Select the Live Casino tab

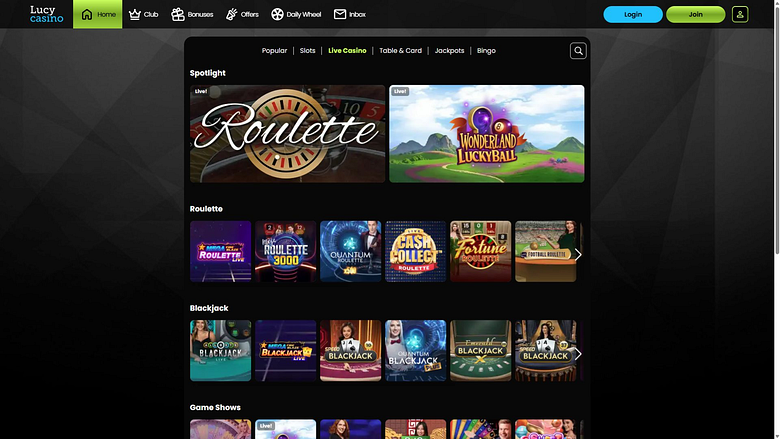click(x=347, y=51)
